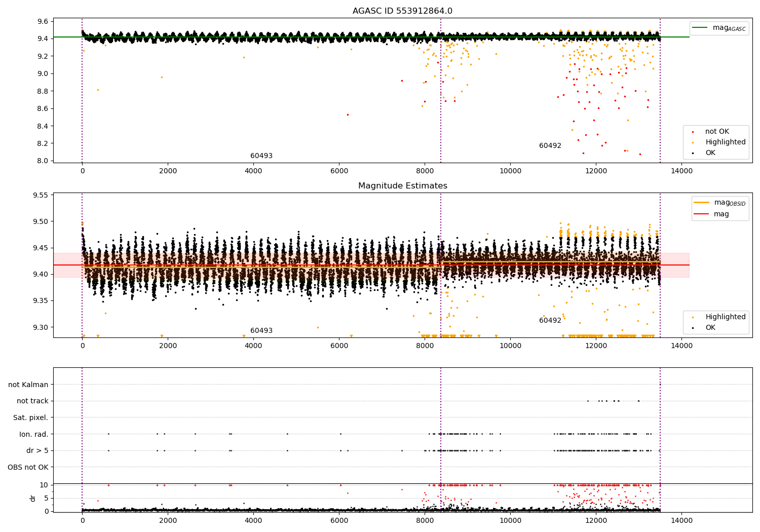Click the 2000 x-tick under the top plot

168,171
